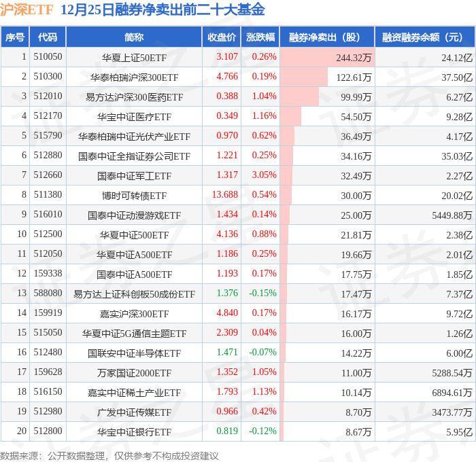Click the fund 国泰中证军工ETF
476x462 pixels.
tap(134, 176)
